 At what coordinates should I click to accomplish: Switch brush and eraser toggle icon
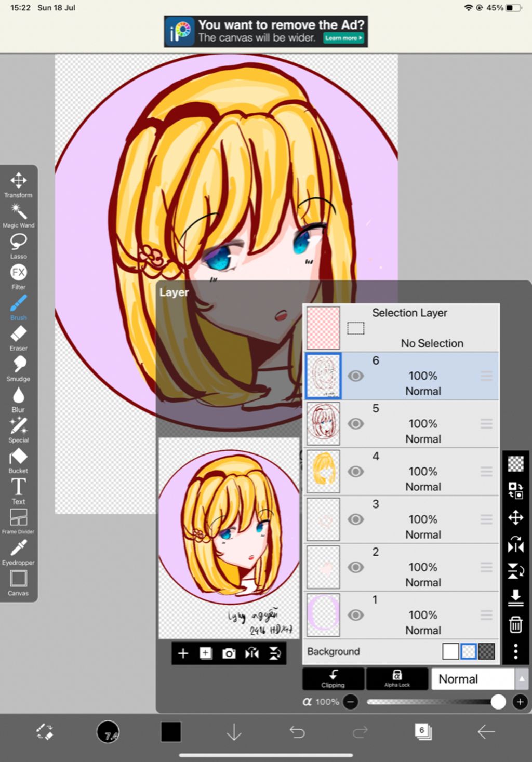tap(44, 732)
